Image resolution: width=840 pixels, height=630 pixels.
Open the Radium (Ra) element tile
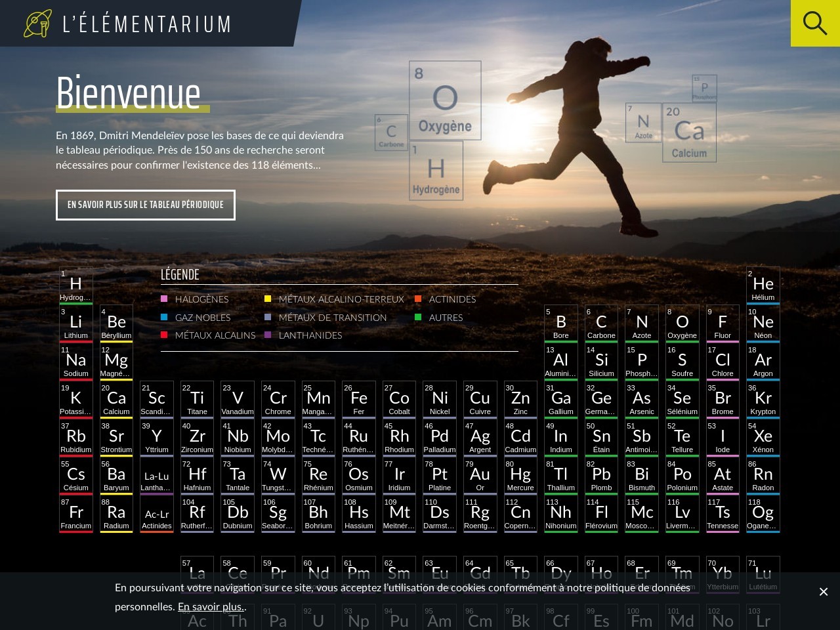[x=116, y=514]
